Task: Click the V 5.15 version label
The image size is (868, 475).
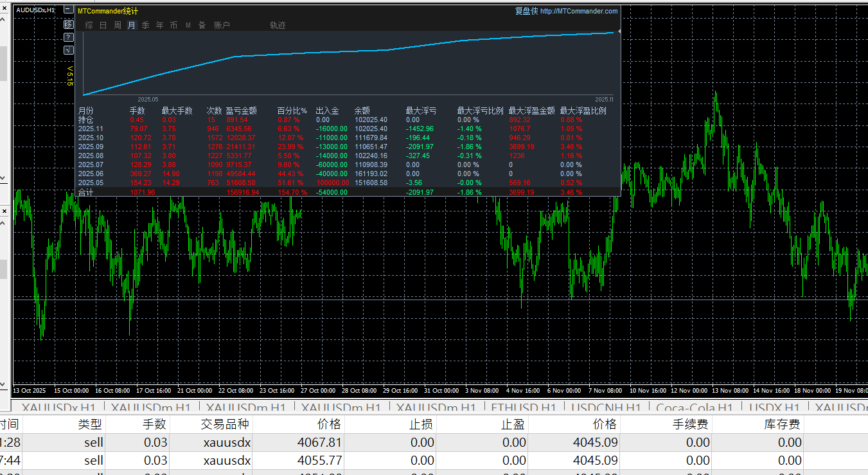Action: point(70,75)
